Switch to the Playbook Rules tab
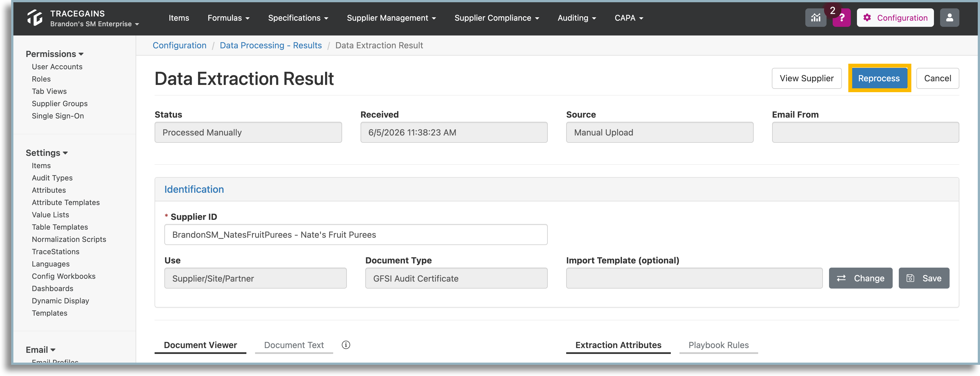Screen dimensions: 980x376 (x=718, y=345)
